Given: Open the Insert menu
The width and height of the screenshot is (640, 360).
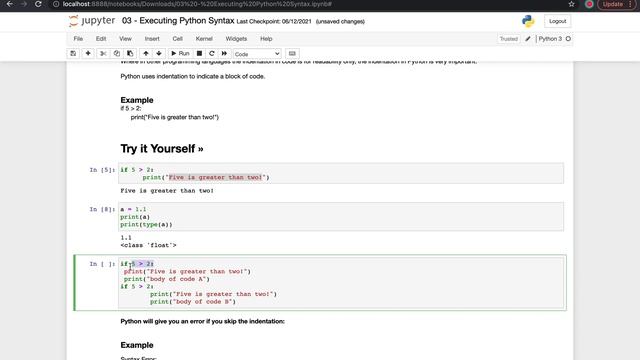Looking at the screenshot, I should pos(152,39).
